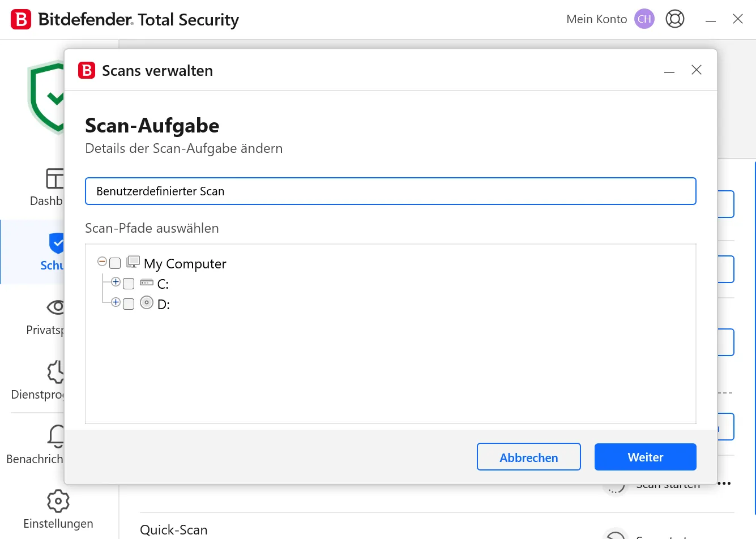Viewport: 756px width, 539px height.
Task: Enable the C: drive checkbox
Action: [x=129, y=284]
